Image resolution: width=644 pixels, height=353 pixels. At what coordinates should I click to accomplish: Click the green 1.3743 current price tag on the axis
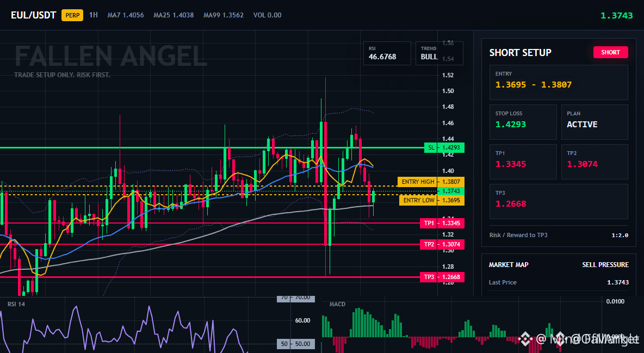[x=451, y=191]
